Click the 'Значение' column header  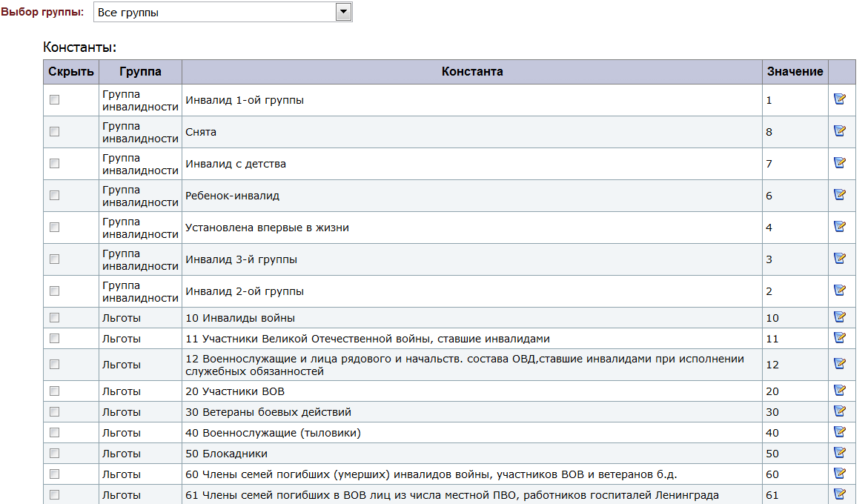point(795,72)
